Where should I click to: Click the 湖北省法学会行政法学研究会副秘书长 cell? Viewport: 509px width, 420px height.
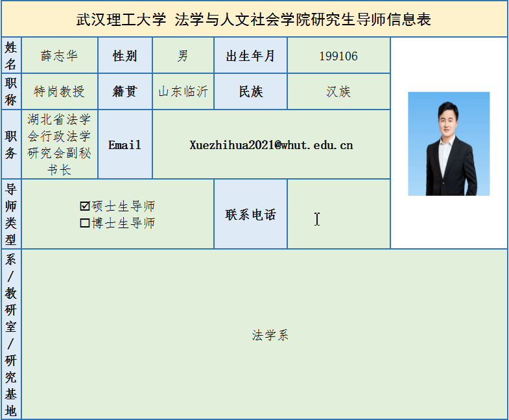coord(60,145)
